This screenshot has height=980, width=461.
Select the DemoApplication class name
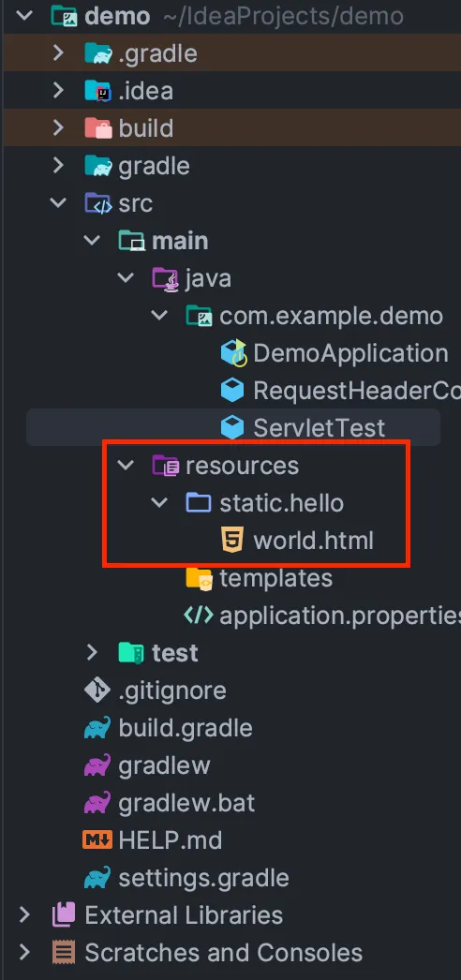tap(350, 354)
